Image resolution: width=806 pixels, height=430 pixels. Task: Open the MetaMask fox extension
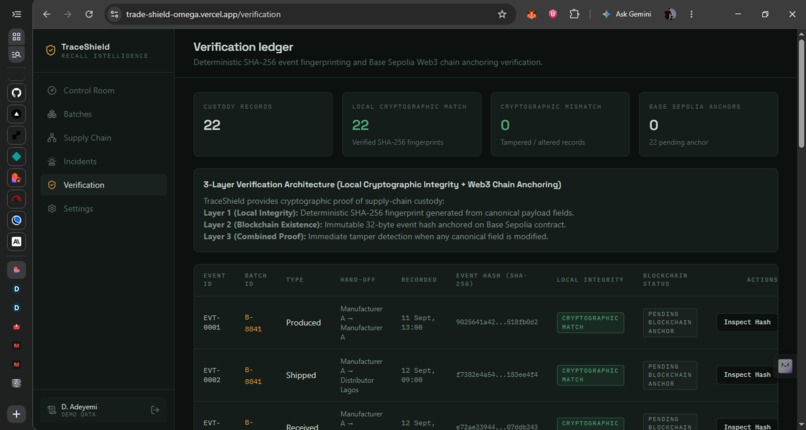(532, 14)
